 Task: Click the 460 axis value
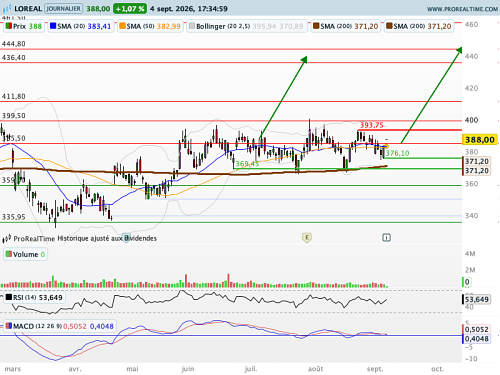click(471, 24)
